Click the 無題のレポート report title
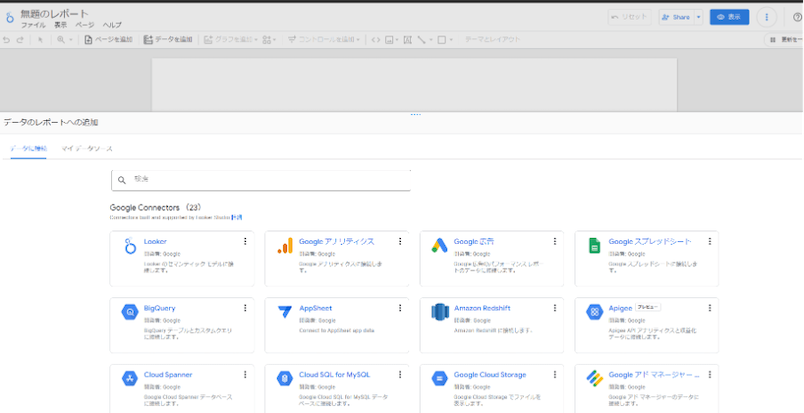The image size is (804, 413). coord(54,14)
